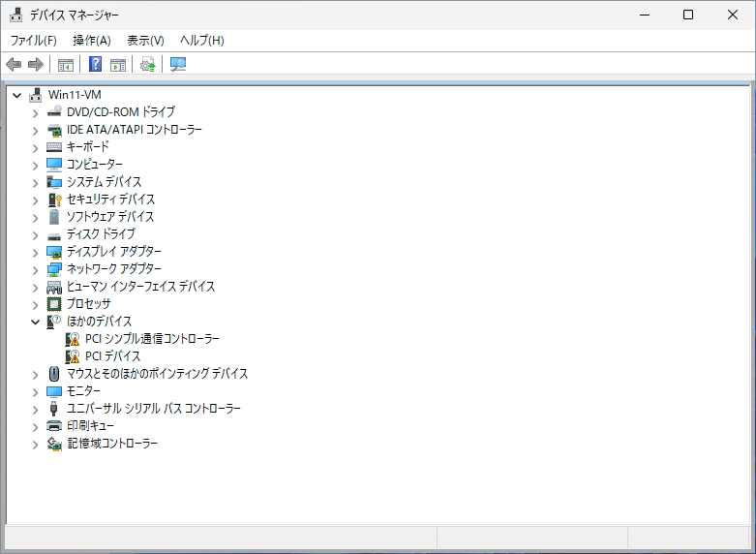The height and width of the screenshot is (554, 756).
Task: Scan for hardware changes monitor icon
Action: coord(178,64)
